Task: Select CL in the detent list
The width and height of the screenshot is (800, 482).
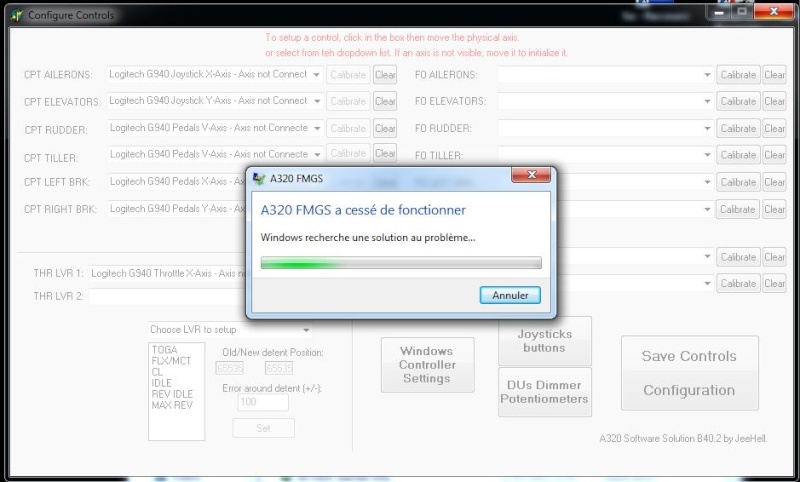Action: [157, 372]
